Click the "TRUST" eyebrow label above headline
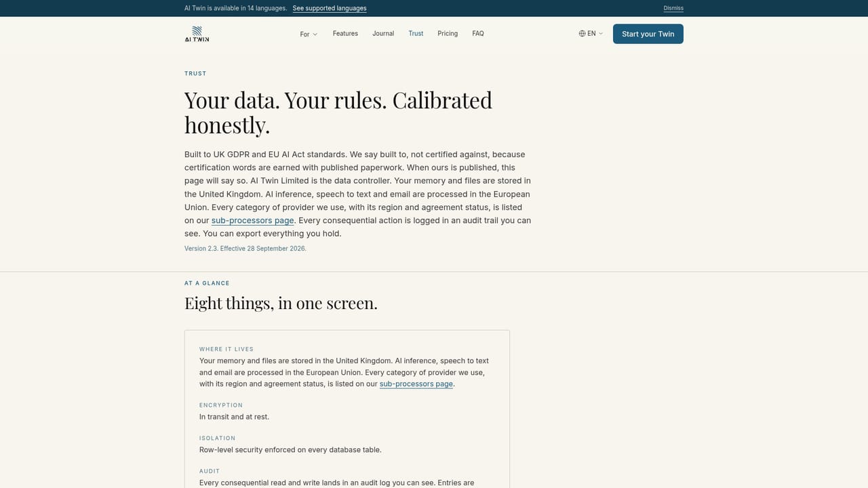The image size is (868, 488). click(x=195, y=73)
